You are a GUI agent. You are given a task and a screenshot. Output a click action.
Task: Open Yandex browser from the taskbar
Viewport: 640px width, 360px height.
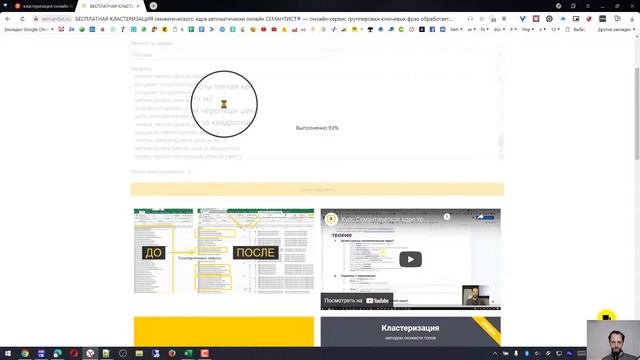(90, 353)
